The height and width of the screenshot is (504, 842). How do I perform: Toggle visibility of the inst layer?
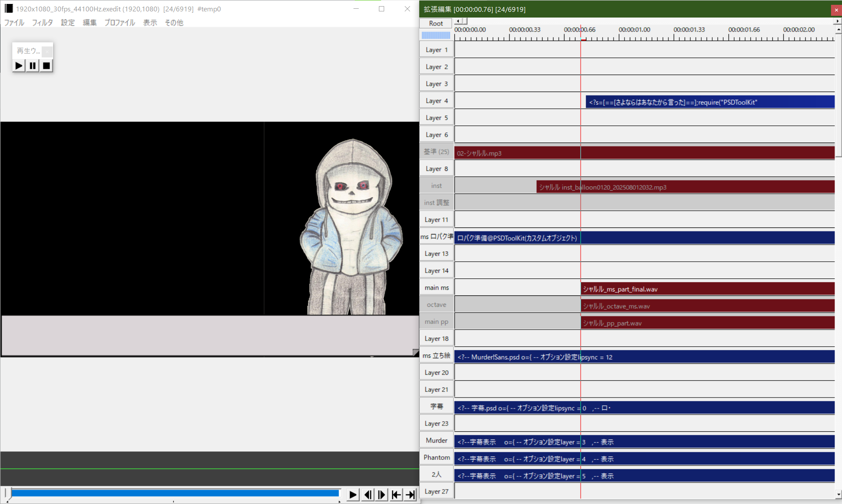pos(436,186)
